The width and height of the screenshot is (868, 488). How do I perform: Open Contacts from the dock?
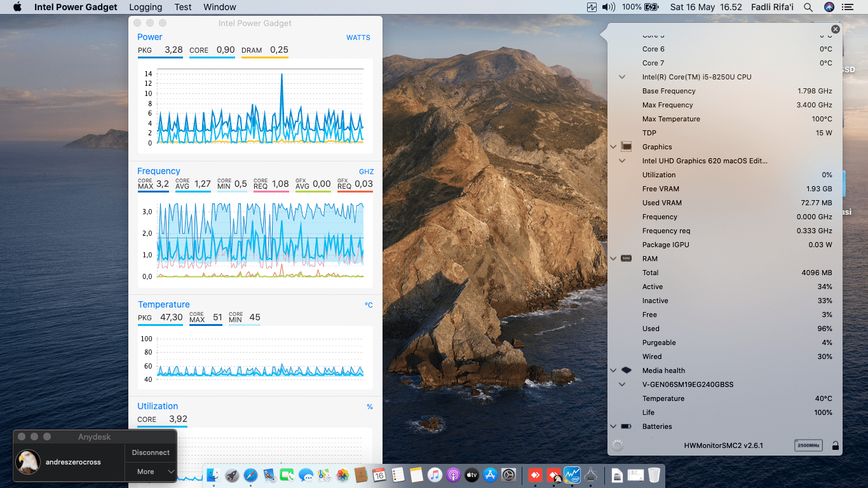[x=361, y=475]
